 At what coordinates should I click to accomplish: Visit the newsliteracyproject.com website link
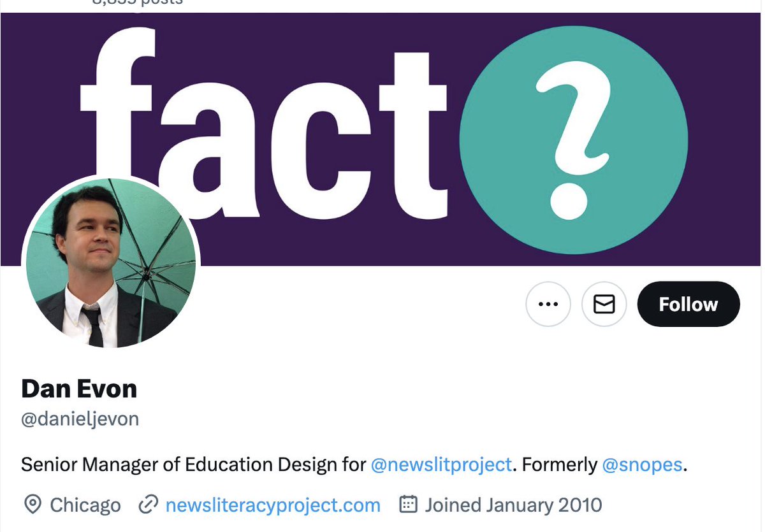pyautogui.click(x=273, y=505)
